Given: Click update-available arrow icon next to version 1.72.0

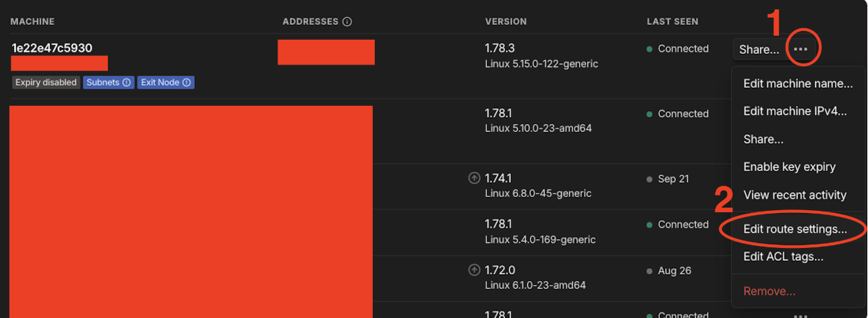Looking at the screenshot, I should [474, 270].
